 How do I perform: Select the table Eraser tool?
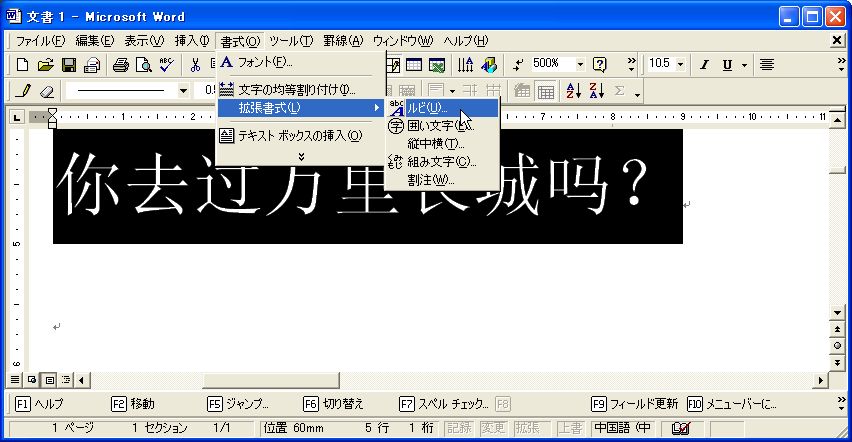pos(46,91)
